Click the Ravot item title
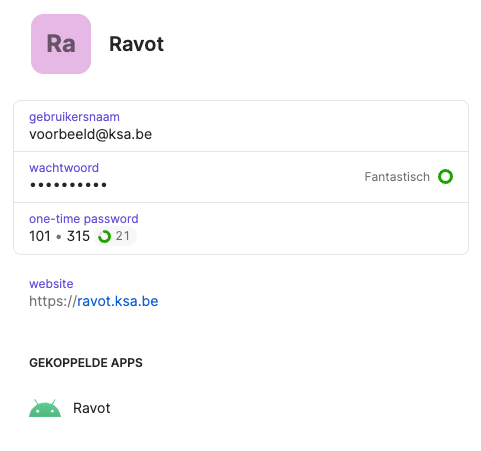The image size is (481, 451). (137, 44)
